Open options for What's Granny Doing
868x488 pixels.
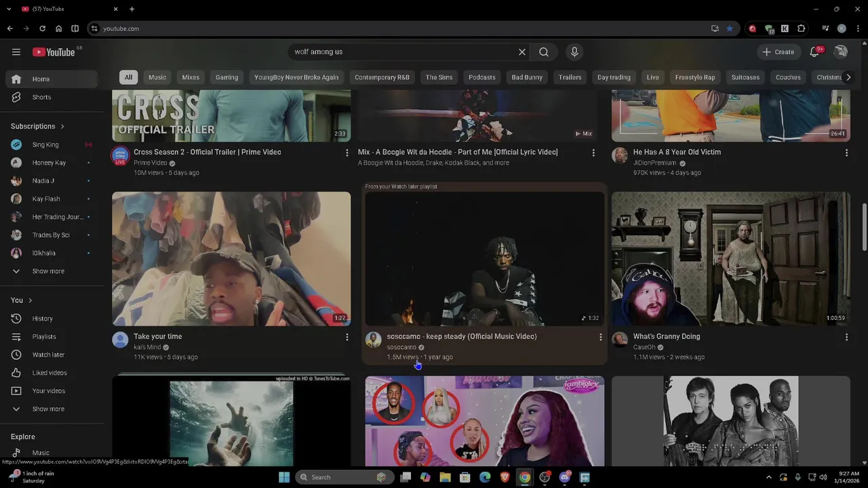[x=846, y=337]
